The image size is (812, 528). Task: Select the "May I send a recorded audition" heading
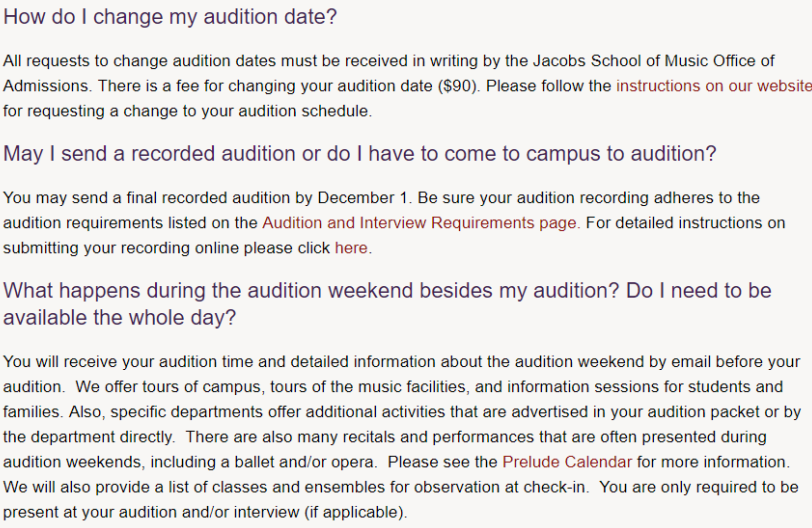click(x=360, y=155)
